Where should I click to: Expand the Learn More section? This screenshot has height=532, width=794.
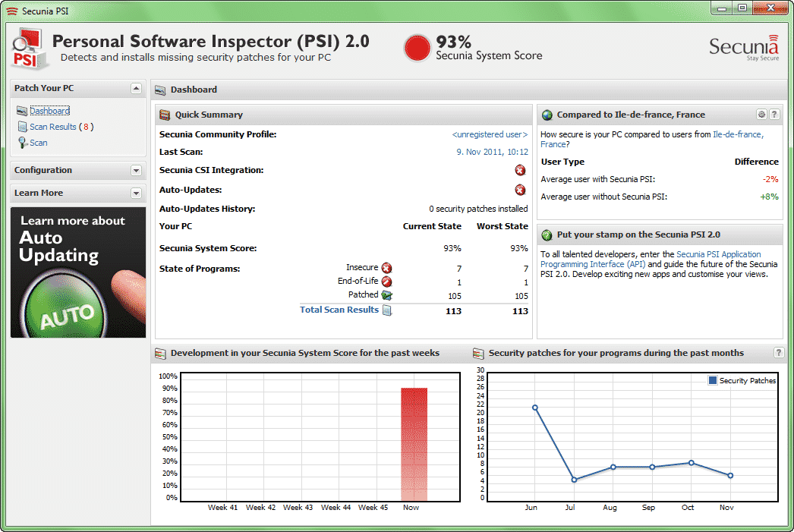click(x=136, y=193)
